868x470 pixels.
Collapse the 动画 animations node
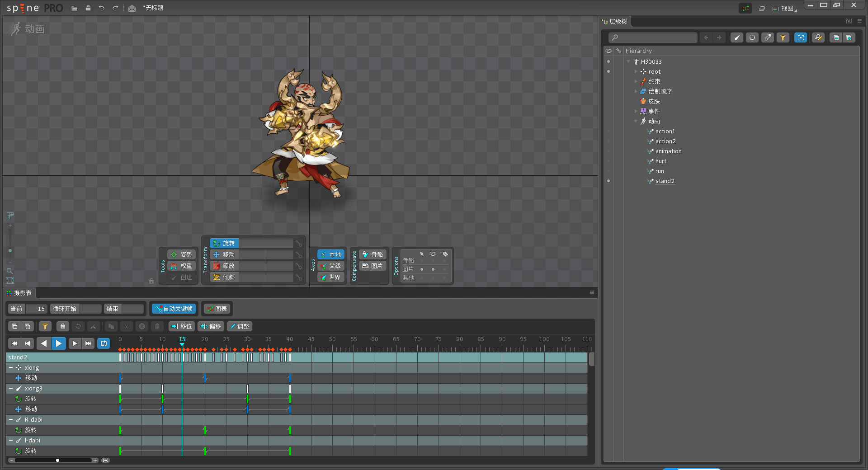[636, 121]
